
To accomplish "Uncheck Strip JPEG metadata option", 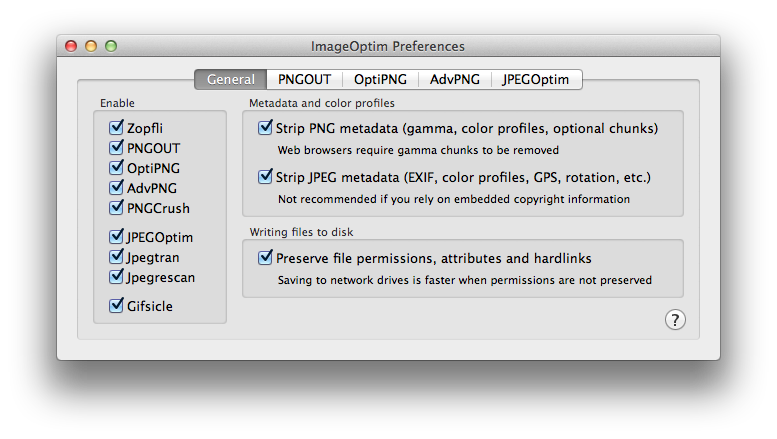I will click(265, 176).
